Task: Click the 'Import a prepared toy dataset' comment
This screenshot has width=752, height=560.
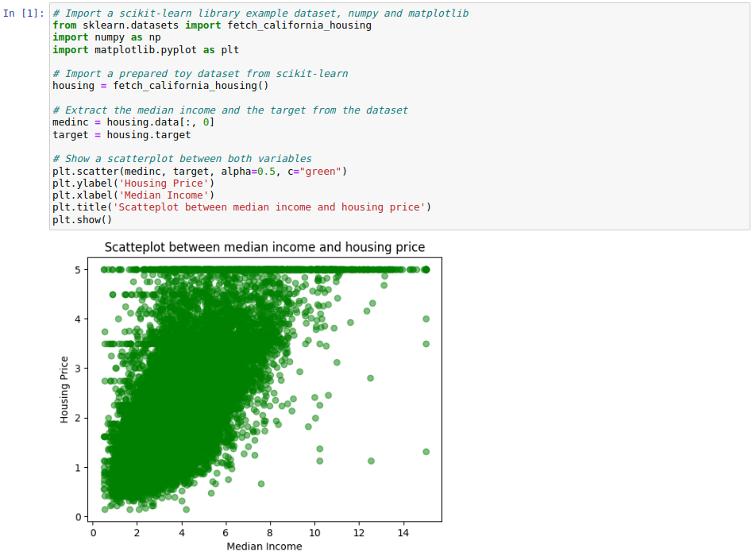Action: [200, 74]
